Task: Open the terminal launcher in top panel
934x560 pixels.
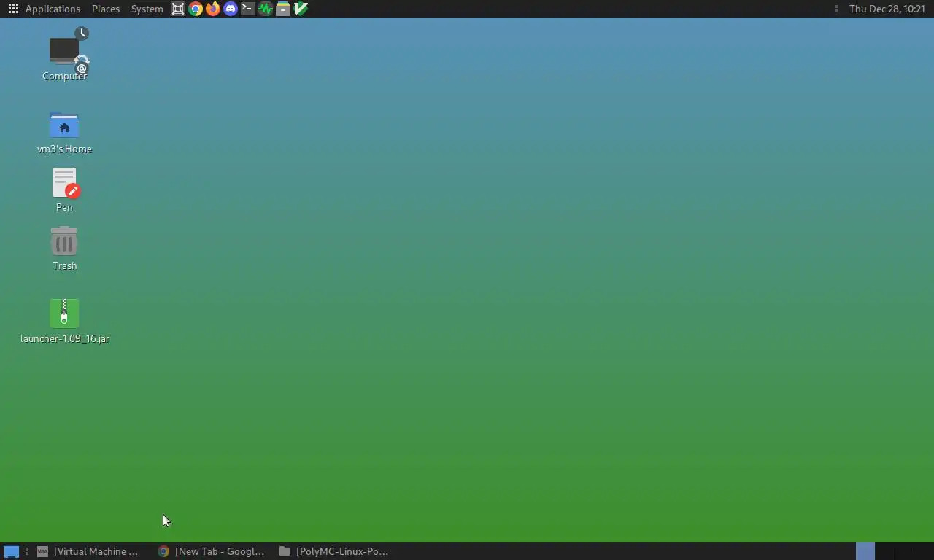Action: (248, 9)
